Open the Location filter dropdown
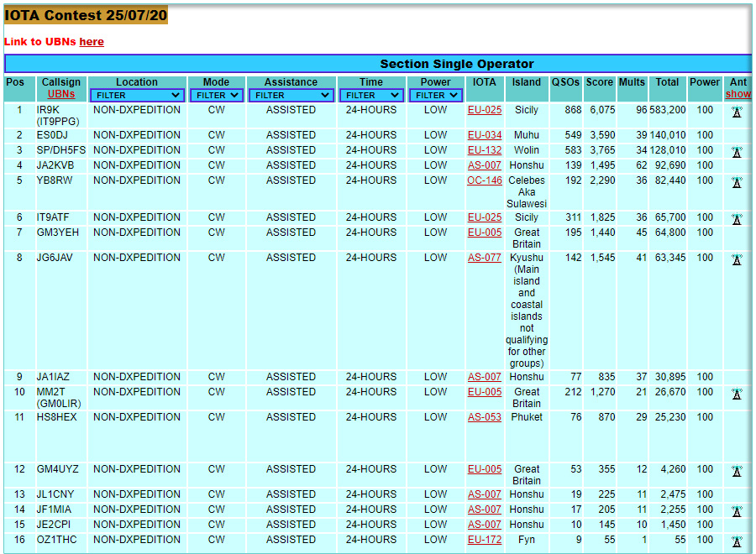This screenshot has width=756, height=554. [x=137, y=96]
